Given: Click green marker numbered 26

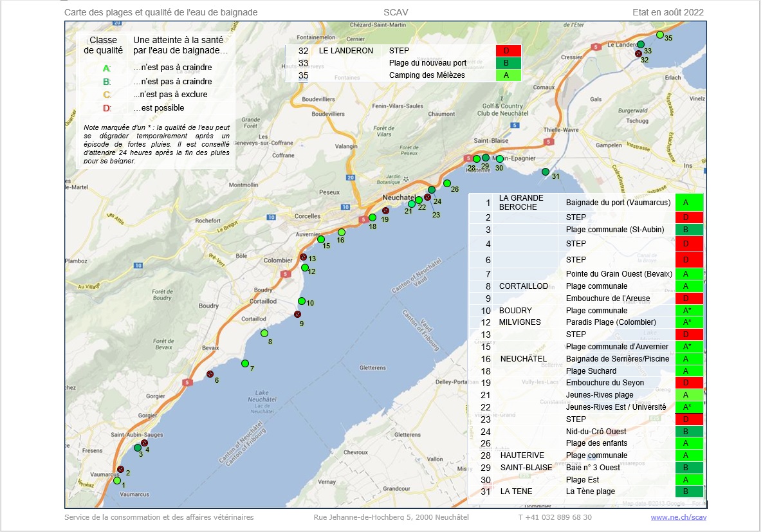Looking at the screenshot, I should pyautogui.click(x=447, y=183).
